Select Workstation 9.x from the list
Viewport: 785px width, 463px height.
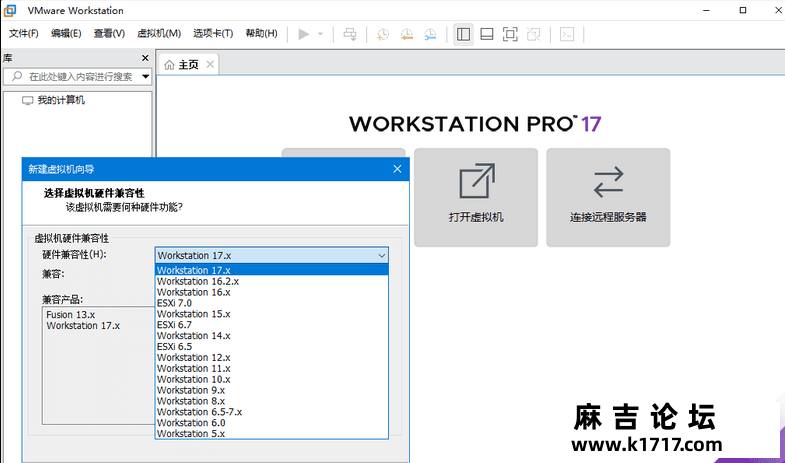[272, 390]
